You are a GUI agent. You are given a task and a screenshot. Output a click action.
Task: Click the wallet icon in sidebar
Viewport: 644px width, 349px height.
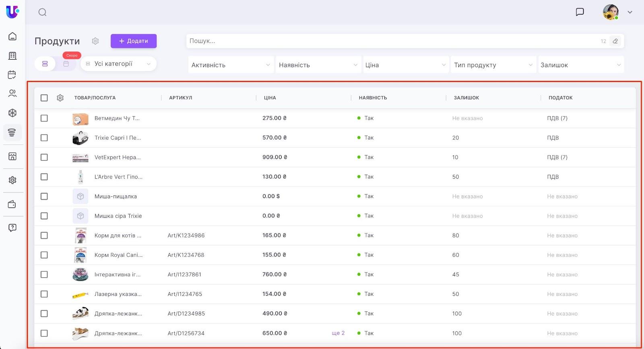click(x=12, y=204)
